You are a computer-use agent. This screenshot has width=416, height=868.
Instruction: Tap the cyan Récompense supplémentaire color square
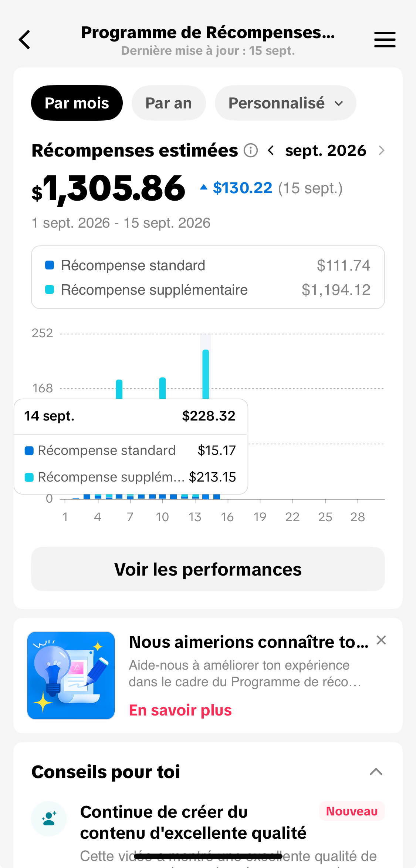click(50, 289)
